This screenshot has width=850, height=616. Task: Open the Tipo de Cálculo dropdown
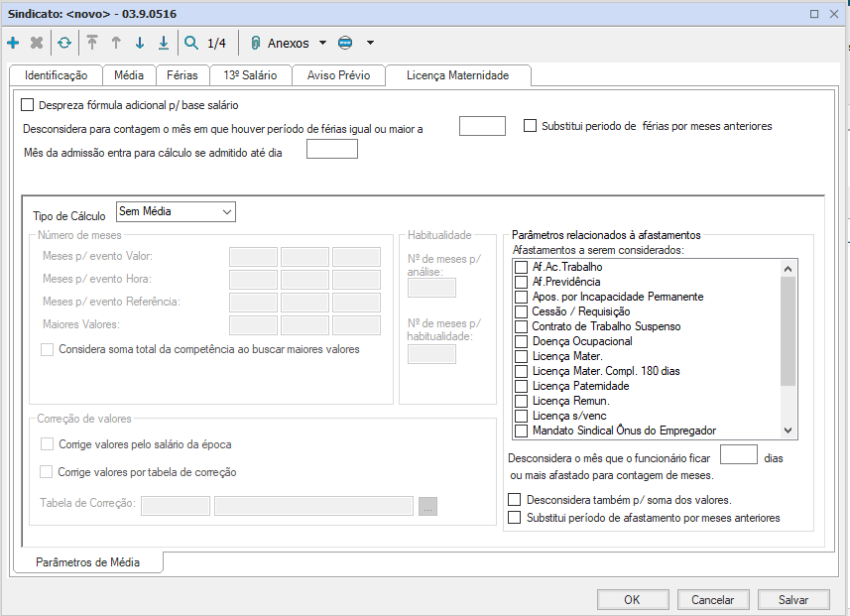176,211
